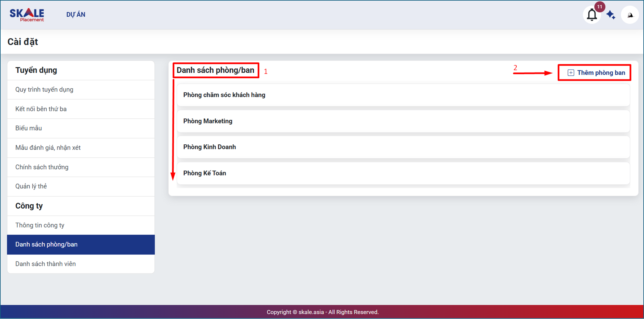Open the Phòng Marketing department row

point(403,121)
